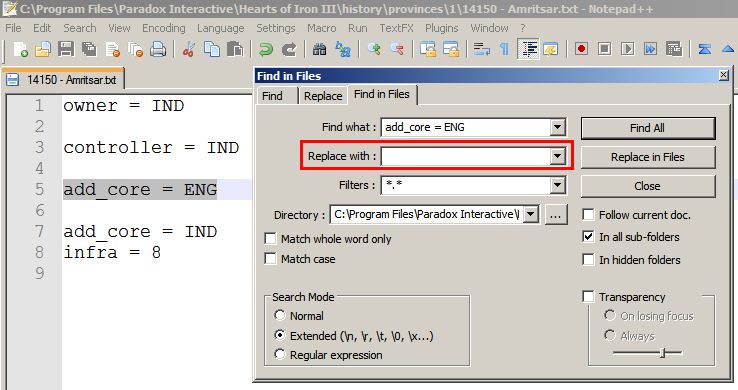This screenshot has height=390, width=738.
Task: Open the Filters dropdown list
Action: point(557,185)
